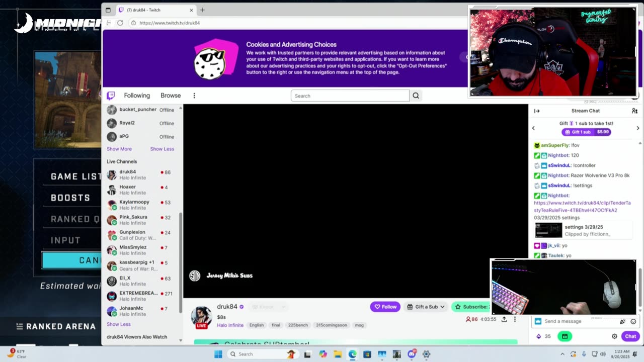644x362 pixels.
Task: Click the Subscribe button
Action: coord(471,307)
